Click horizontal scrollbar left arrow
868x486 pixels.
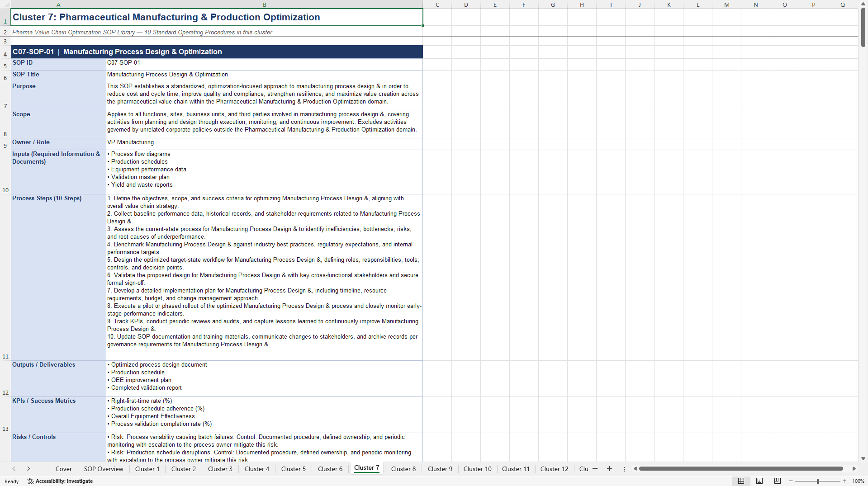click(635, 469)
